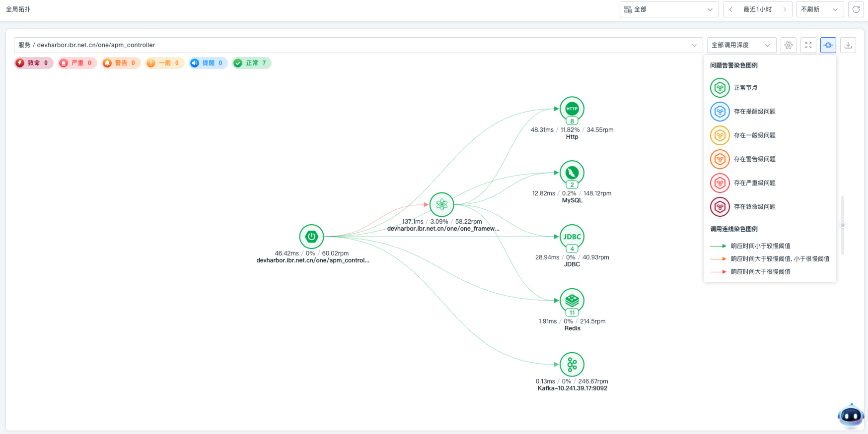Toggle the fatal (致命) alert filter

[x=33, y=63]
